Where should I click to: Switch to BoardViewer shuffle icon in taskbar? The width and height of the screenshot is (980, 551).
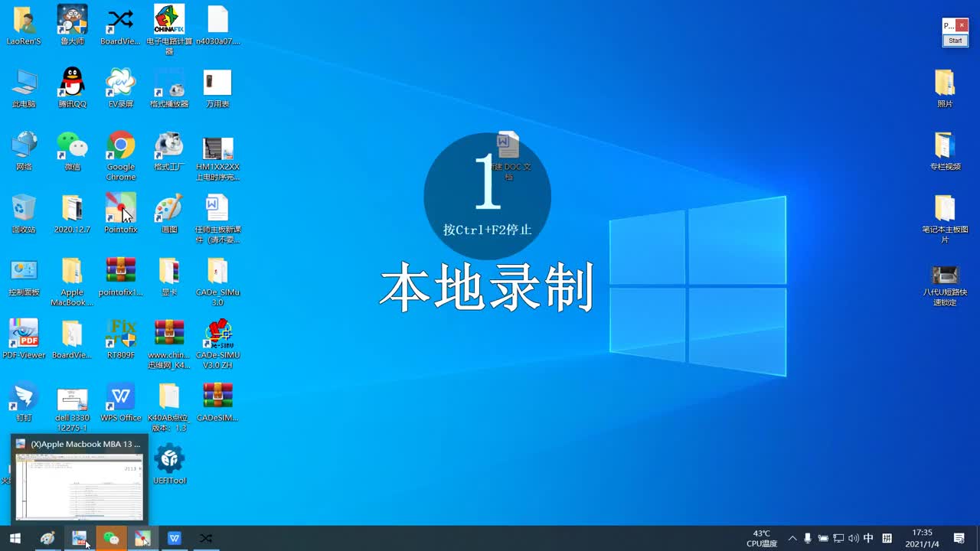(205, 539)
